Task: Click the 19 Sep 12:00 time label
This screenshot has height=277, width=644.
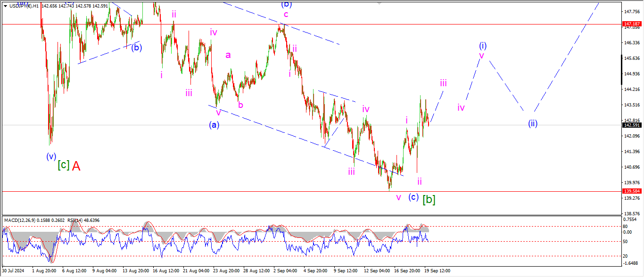Action: point(437,271)
